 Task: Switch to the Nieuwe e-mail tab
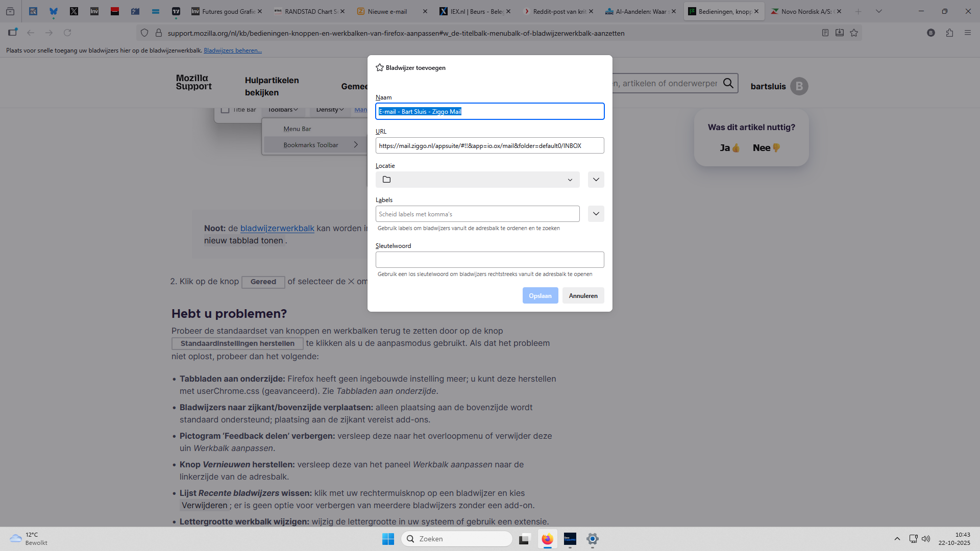coord(387,11)
